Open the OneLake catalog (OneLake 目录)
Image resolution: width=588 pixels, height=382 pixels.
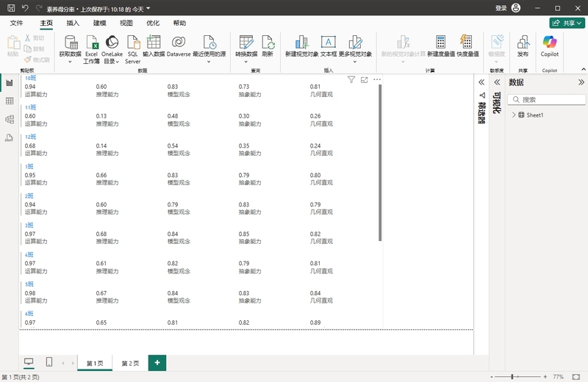click(x=112, y=49)
